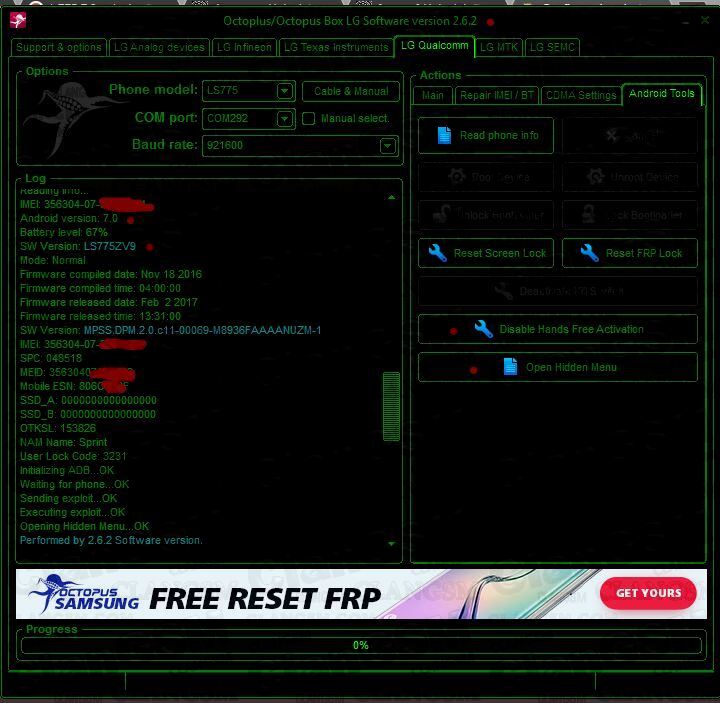
Task: Click the 'Waiting for phone...OK' log line
Action: click(75, 484)
